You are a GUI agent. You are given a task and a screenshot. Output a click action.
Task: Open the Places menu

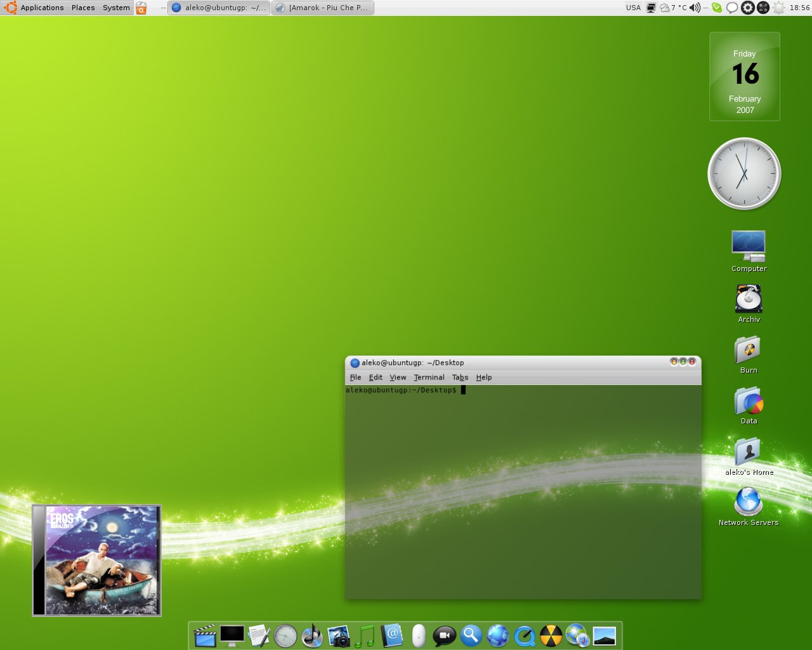click(83, 8)
